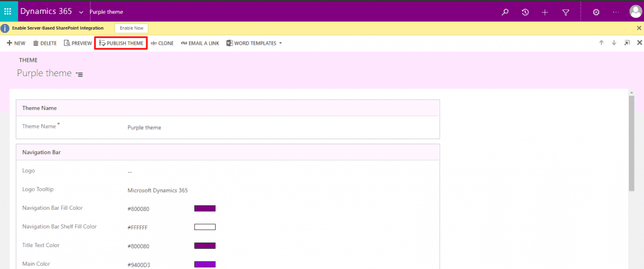Click Publish Theme in the command bar
Screen dimensions: 644x269
pos(121,43)
